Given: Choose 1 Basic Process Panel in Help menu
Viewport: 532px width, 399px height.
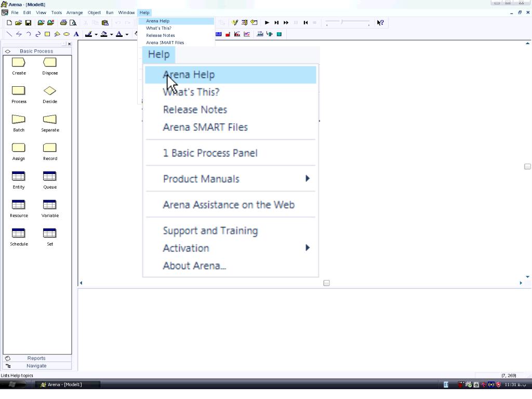Looking at the screenshot, I should [x=231, y=153].
